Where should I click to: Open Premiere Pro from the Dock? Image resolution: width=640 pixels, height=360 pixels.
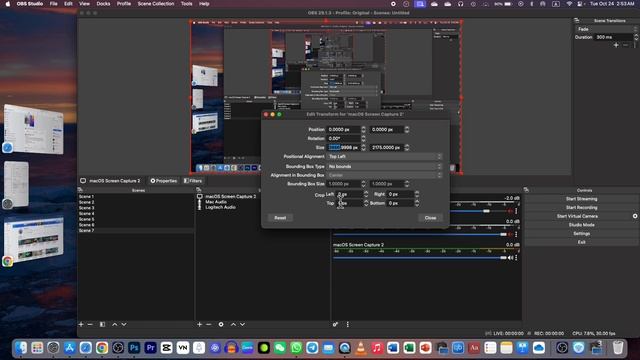click(x=150, y=347)
